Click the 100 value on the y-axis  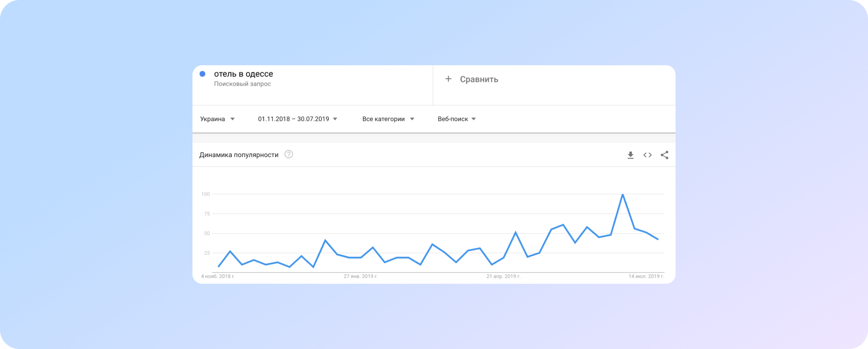point(206,194)
